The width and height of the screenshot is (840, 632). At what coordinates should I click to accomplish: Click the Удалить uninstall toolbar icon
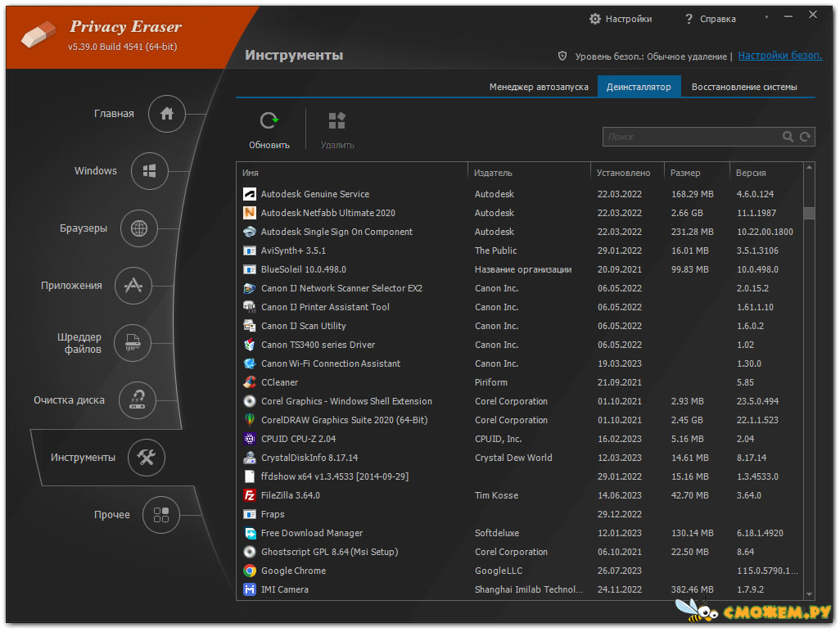pyautogui.click(x=337, y=120)
